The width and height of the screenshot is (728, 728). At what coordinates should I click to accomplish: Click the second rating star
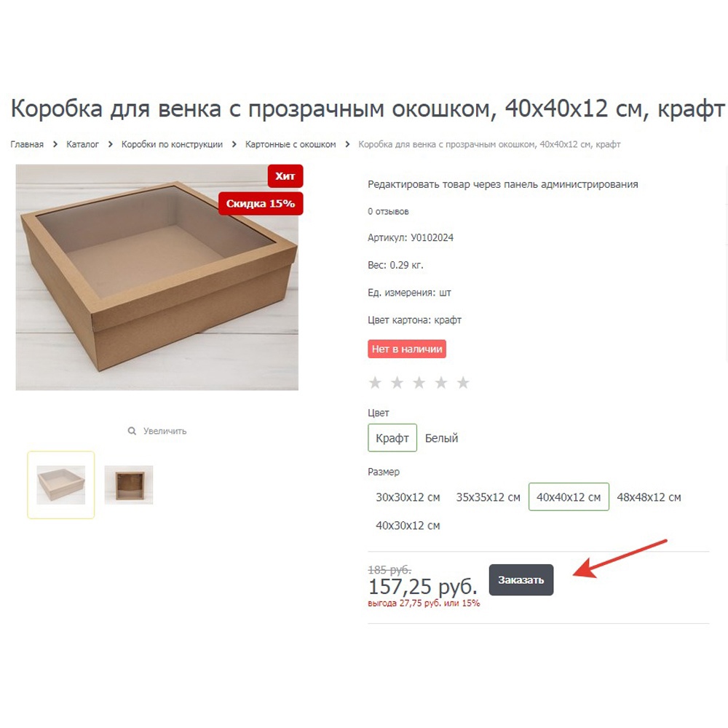pos(397,383)
